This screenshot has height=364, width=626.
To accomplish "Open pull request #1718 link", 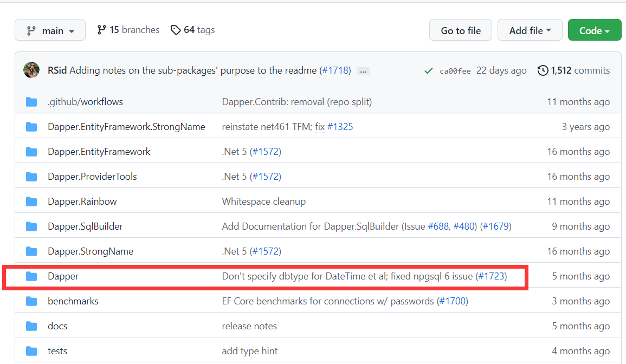I will click(336, 70).
